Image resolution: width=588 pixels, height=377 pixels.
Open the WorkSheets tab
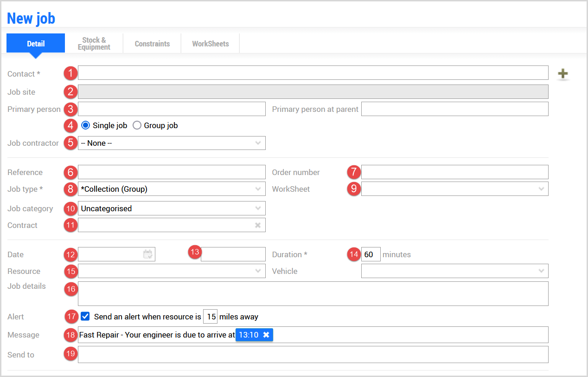211,44
